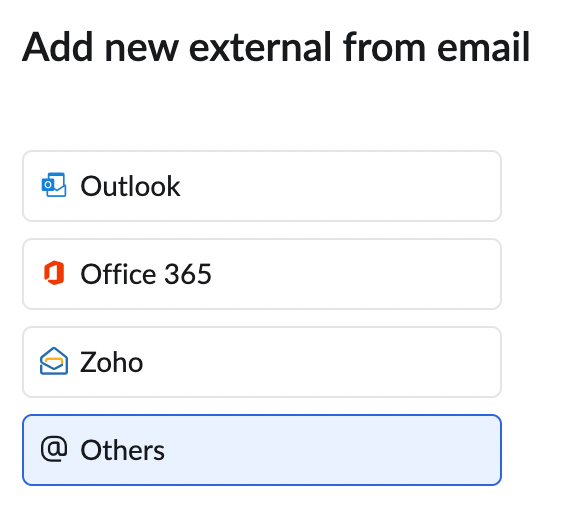Viewport: 566px width, 510px height.
Task: Select the highlighted Others provider option
Action: pyautogui.click(x=262, y=450)
